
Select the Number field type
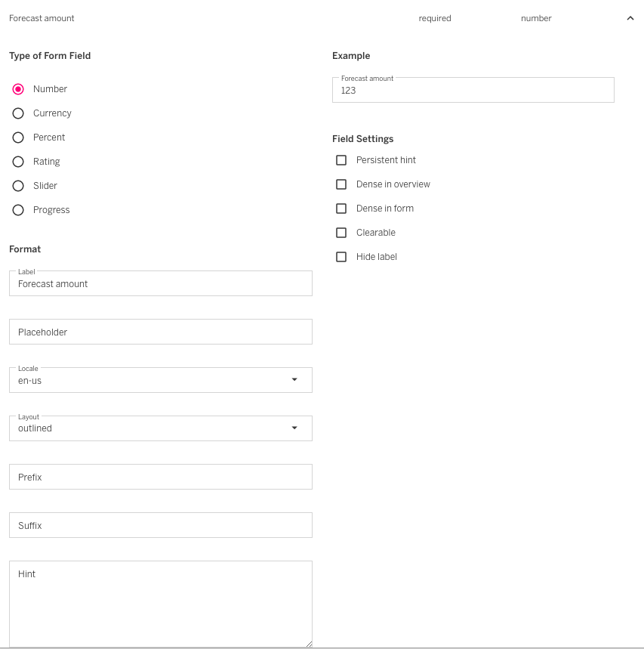click(18, 89)
